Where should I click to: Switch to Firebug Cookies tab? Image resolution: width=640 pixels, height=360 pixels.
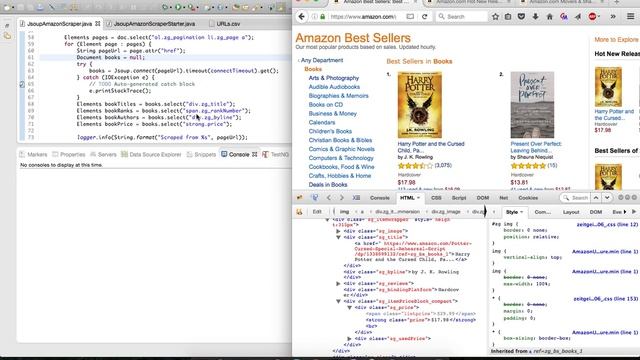coord(528,198)
